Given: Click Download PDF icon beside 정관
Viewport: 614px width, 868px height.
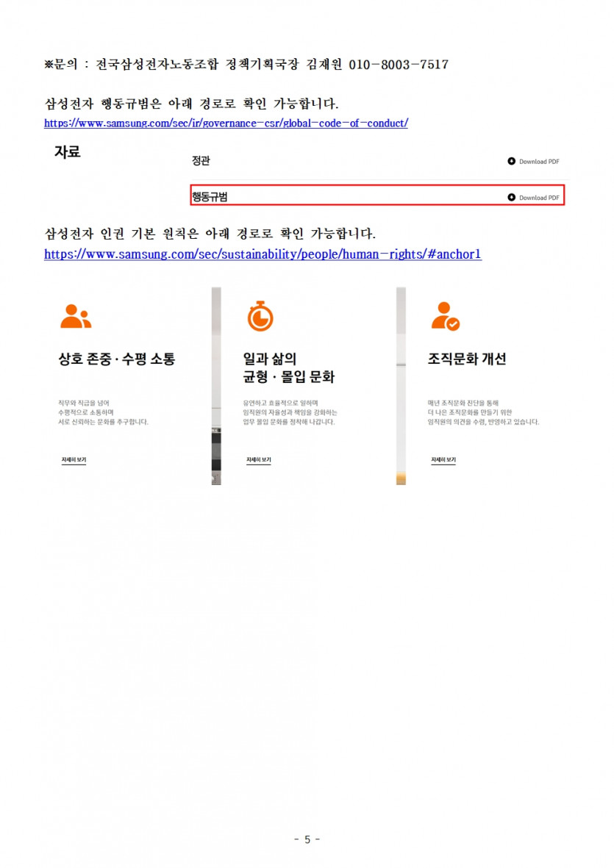Looking at the screenshot, I should pyautogui.click(x=512, y=161).
